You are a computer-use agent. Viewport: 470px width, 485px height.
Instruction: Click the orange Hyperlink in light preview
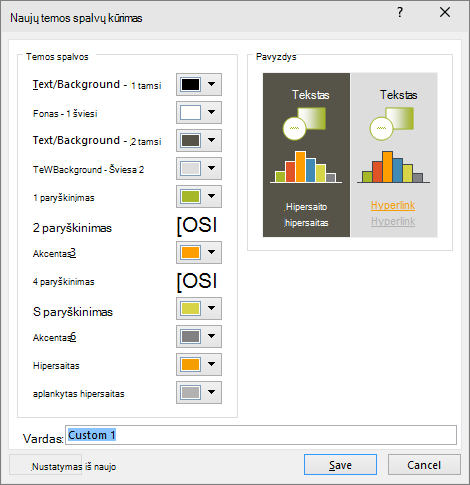[393, 205]
